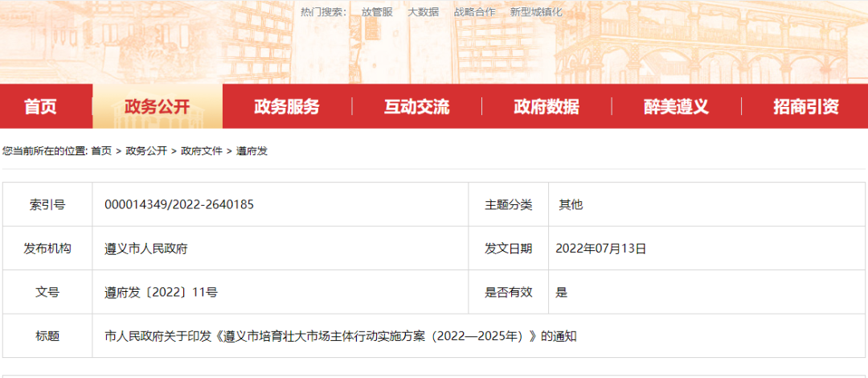This screenshot has width=868, height=378.
Task: Click the 主题分类 label cell
Action: (509, 205)
